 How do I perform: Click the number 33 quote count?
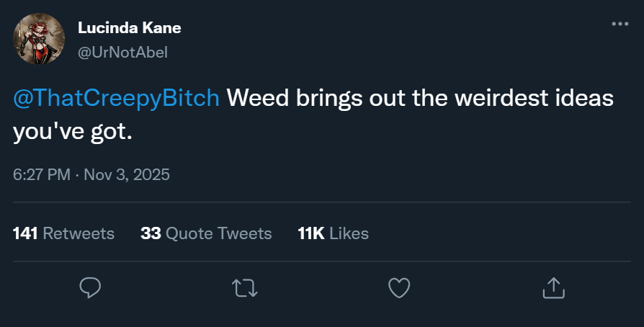click(151, 233)
